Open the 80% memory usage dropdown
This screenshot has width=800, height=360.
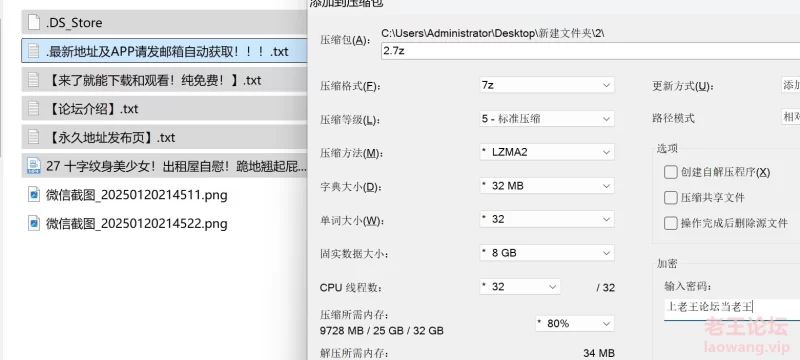(x=575, y=323)
